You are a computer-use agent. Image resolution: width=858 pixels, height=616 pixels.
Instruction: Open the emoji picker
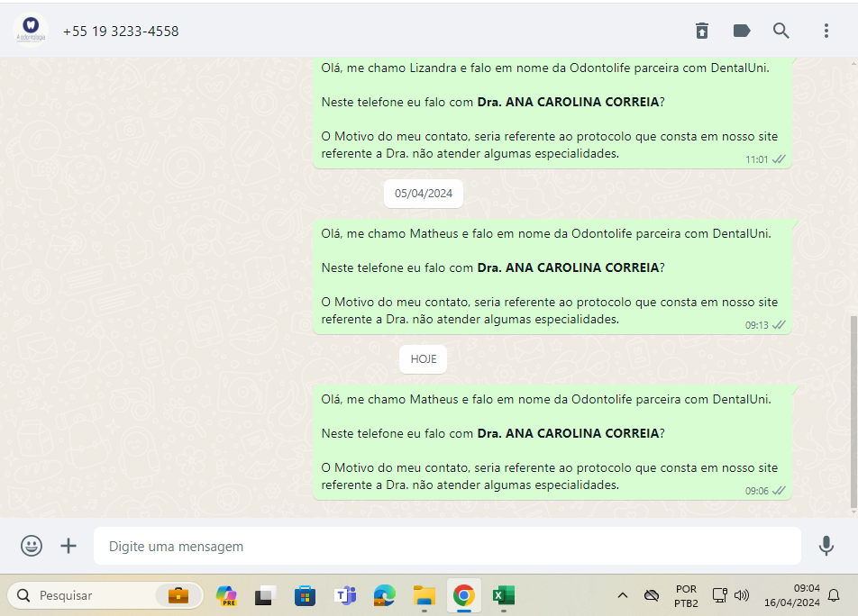pos(32,546)
